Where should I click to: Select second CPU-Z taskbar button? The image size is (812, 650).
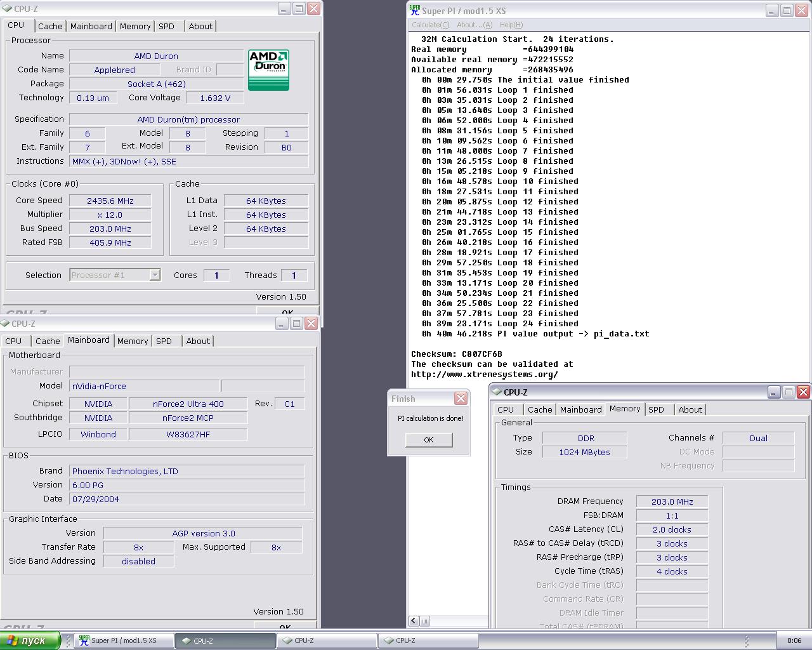coord(327,640)
